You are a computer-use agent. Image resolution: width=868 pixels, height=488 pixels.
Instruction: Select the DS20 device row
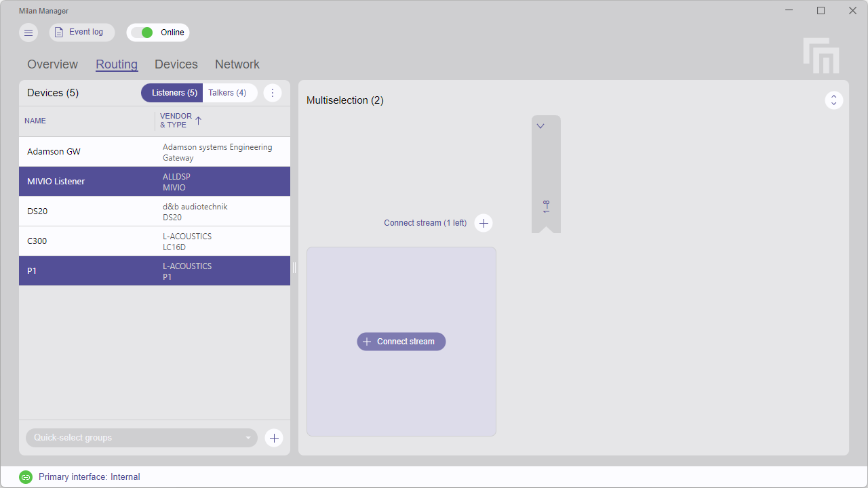coord(102,211)
